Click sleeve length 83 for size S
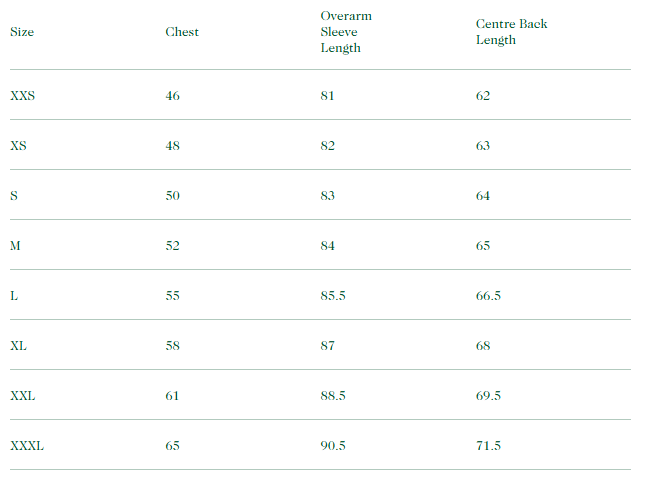 [328, 196]
